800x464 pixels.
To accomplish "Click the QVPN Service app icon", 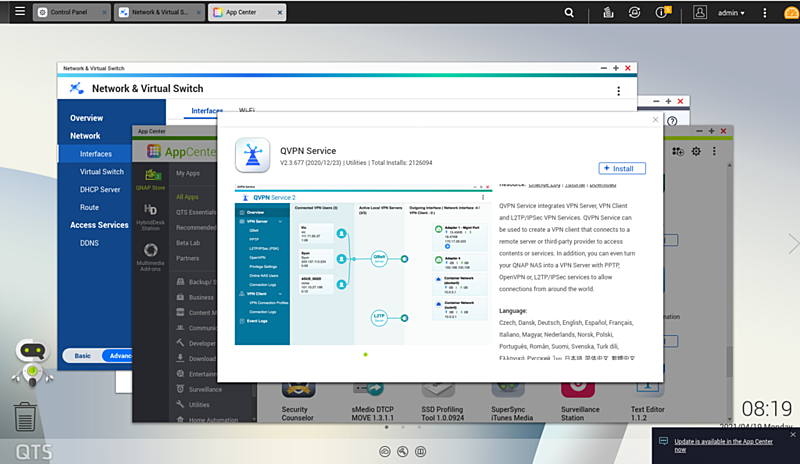I will pyautogui.click(x=253, y=155).
